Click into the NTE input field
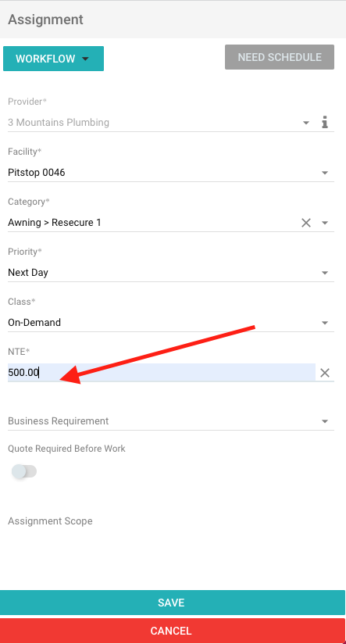This screenshot has height=644, width=346. (x=162, y=373)
